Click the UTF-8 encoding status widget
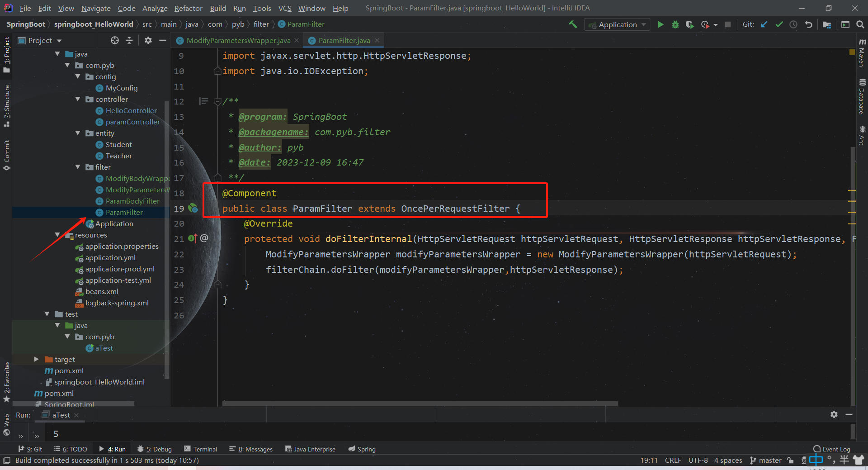 (698, 461)
